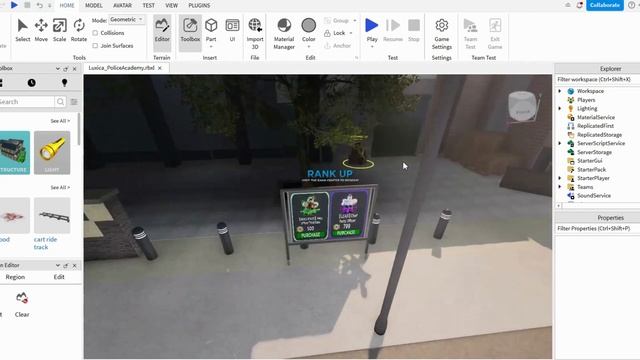Click See All above the flashlight

tap(60, 121)
